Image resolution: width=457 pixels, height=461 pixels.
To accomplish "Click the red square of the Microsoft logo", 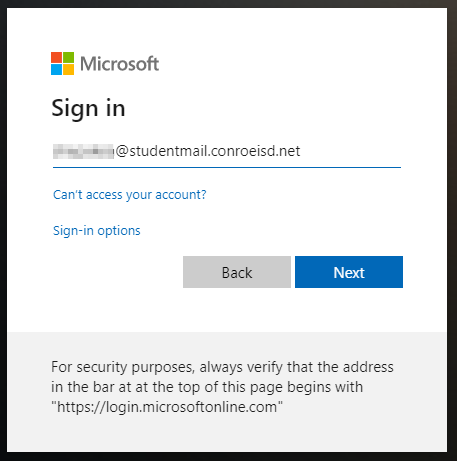I will 56,57.
